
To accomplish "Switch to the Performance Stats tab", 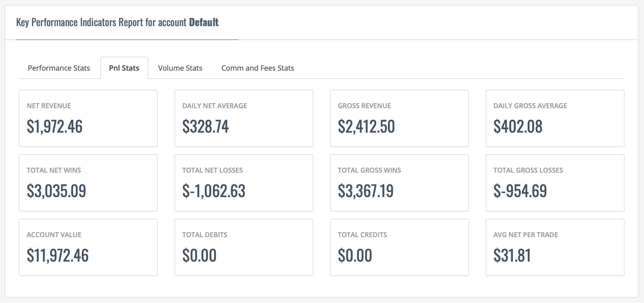I will [x=59, y=68].
